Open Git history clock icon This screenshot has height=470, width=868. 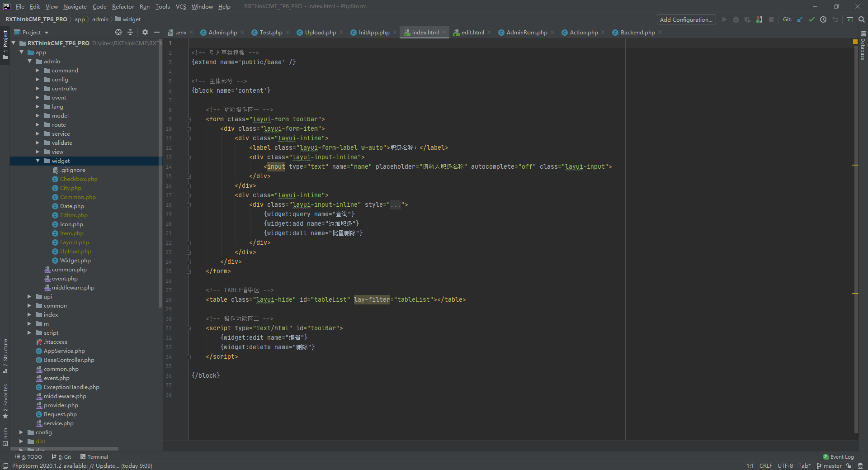[823, 19]
